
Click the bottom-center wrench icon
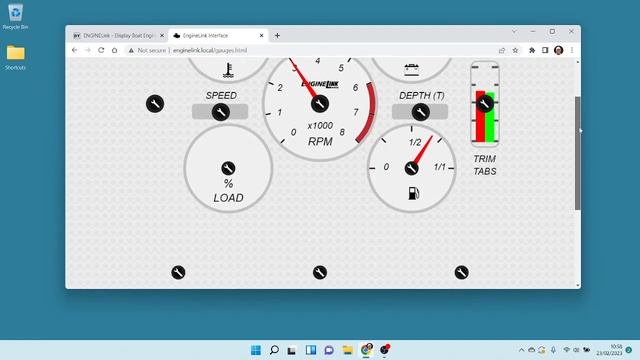click(x=320, y=272)
